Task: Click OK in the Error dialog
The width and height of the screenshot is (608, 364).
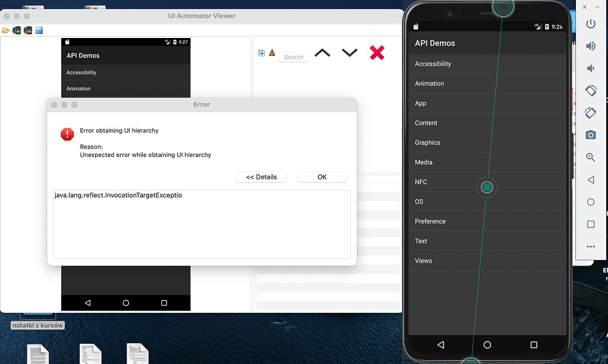Action: (322, 177)
